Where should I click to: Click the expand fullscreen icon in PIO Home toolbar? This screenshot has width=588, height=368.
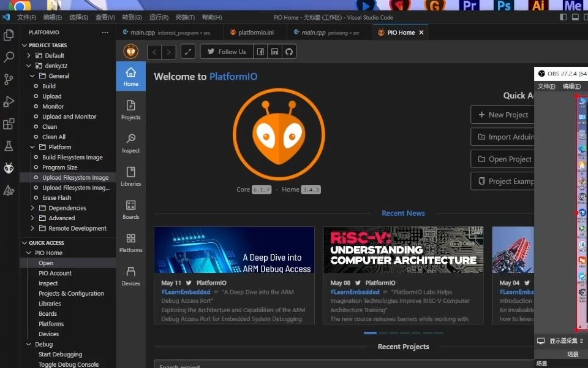click(188, 52)
